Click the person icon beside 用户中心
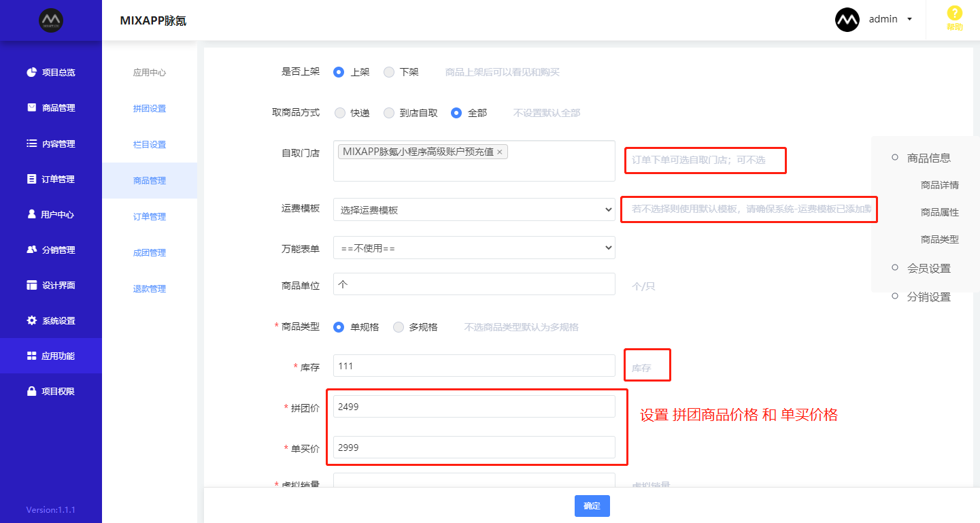 31,214
